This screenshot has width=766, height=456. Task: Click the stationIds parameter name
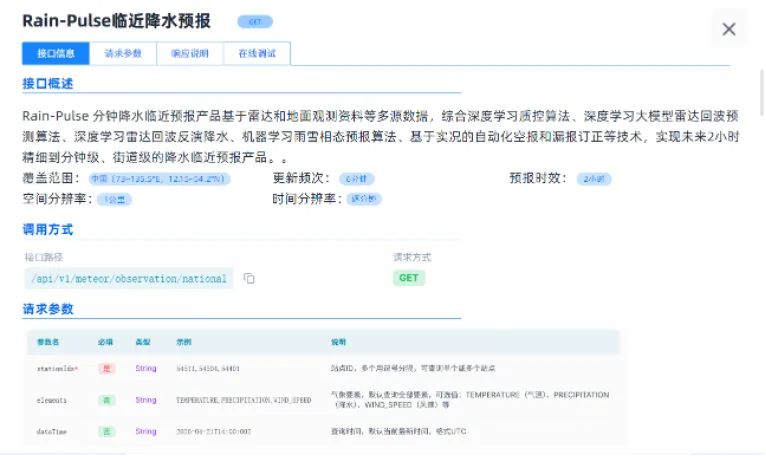tap(57, 369)
